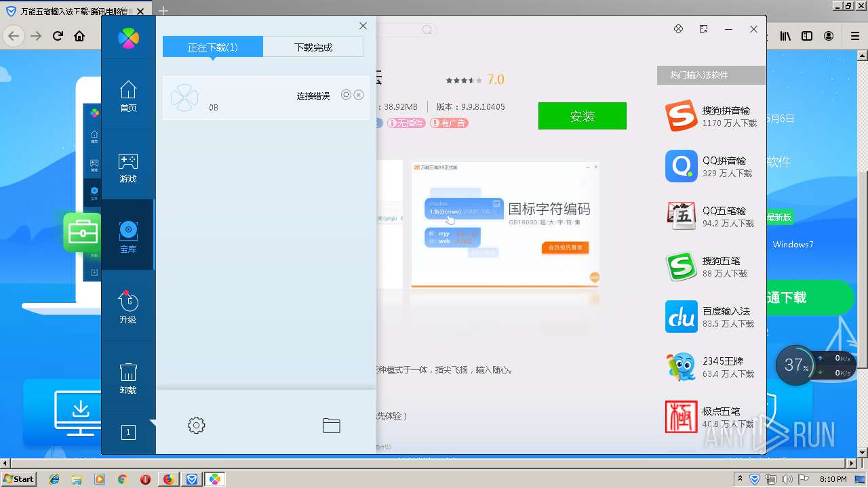Open a new browser tab with plus
The image size is (868, 488).
click(163, 11)
